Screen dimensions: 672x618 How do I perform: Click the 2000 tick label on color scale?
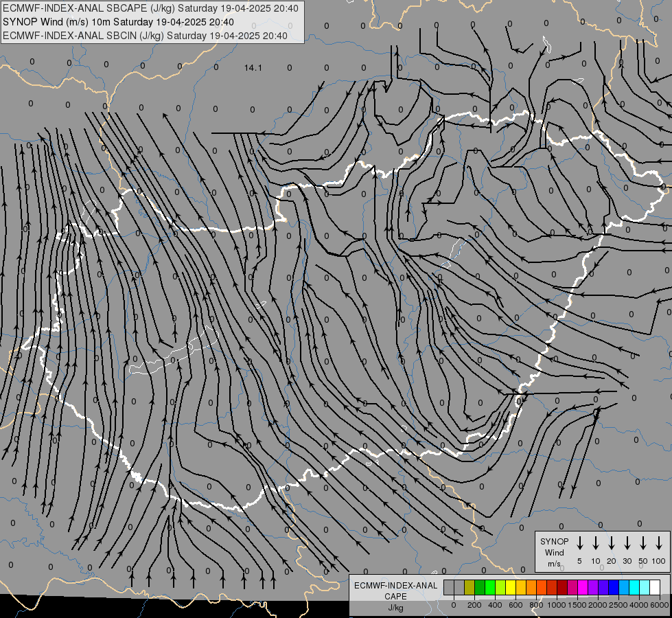598,605
